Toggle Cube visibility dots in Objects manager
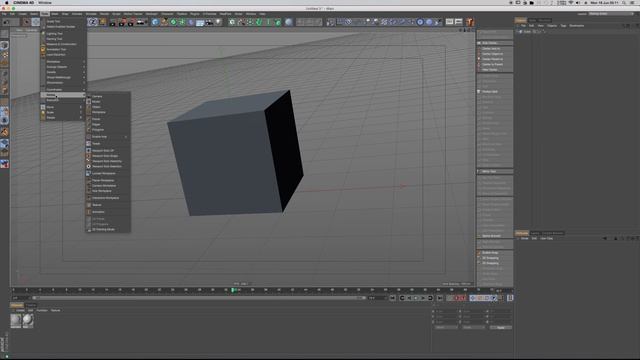Image resolution: width=640 pixels, height=360 pixels. click(539, 31)
